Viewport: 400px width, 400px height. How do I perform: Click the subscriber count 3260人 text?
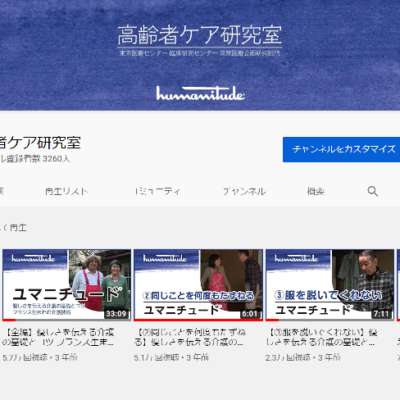(x=35, y=159)
